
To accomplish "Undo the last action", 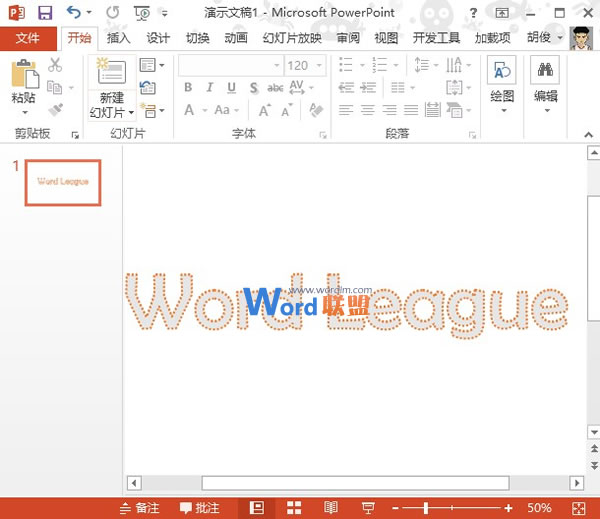I will pos(73,13).
